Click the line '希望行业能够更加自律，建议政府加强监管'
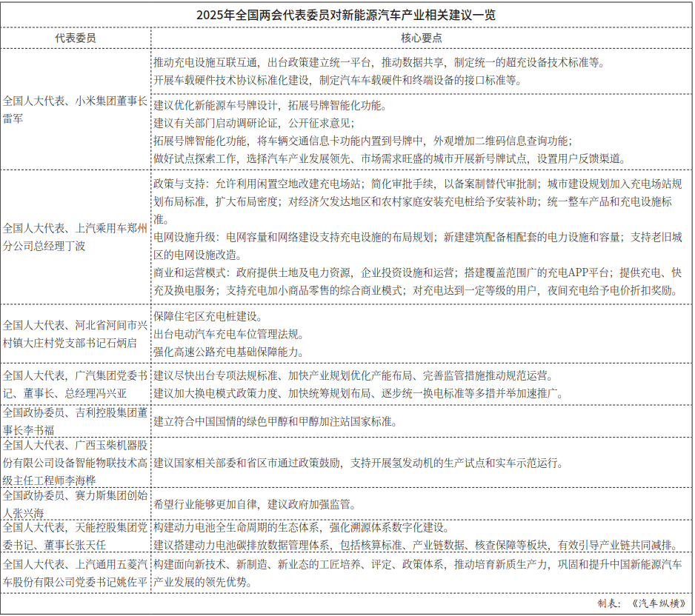 click(255, 504)
